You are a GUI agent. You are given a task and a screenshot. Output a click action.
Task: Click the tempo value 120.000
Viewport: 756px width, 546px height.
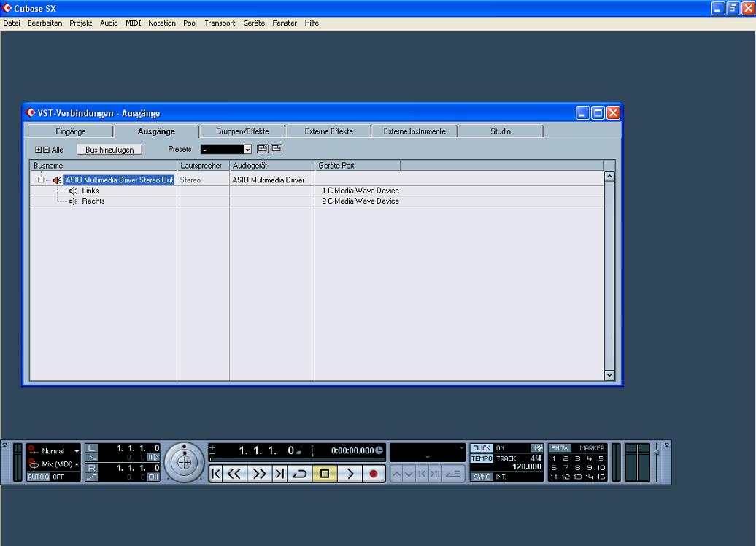point(527,466)
